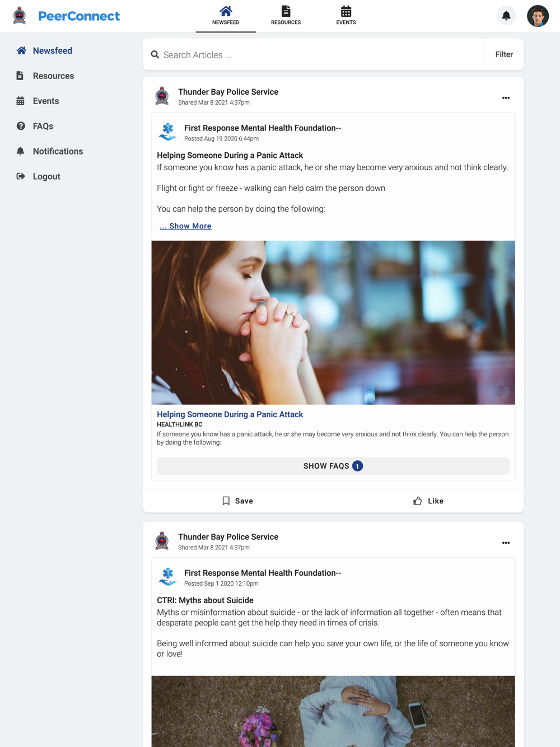Click bold 'Helping Someone During a Panic Attack' heading
Viewport: 560px width, 747px height.
230,155
